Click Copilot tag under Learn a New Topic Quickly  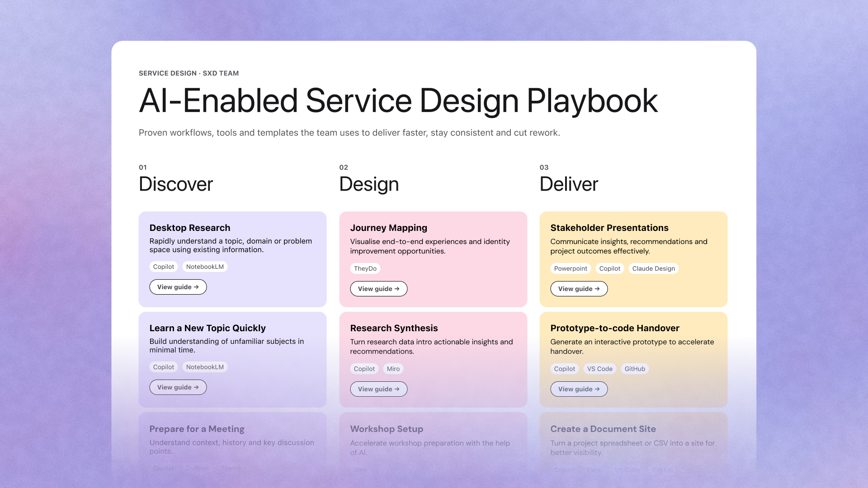[x=164, y=367]
